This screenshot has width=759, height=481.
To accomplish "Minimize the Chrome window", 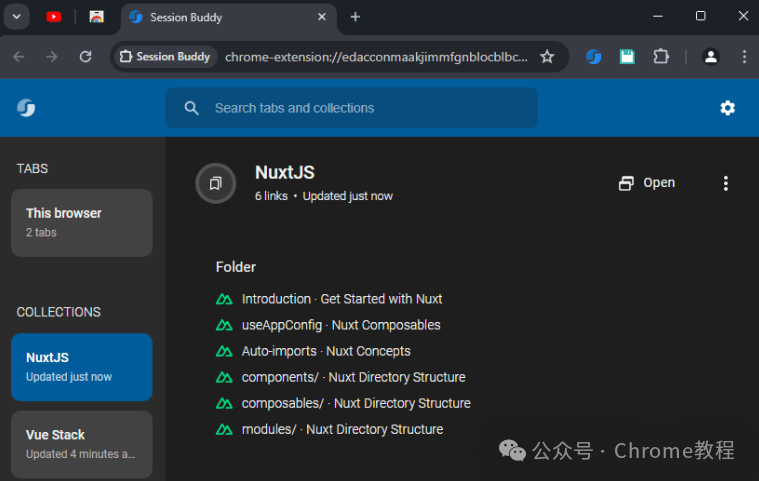I will click(658, 16).
